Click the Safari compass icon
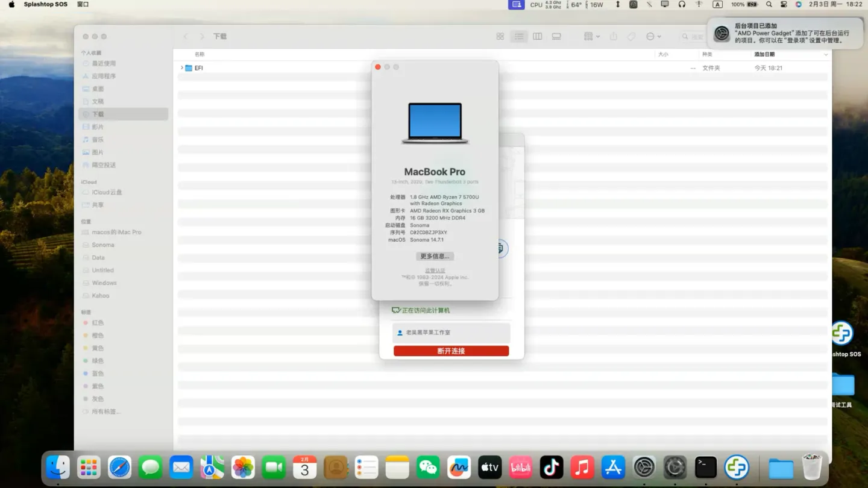 click(119, 468)
